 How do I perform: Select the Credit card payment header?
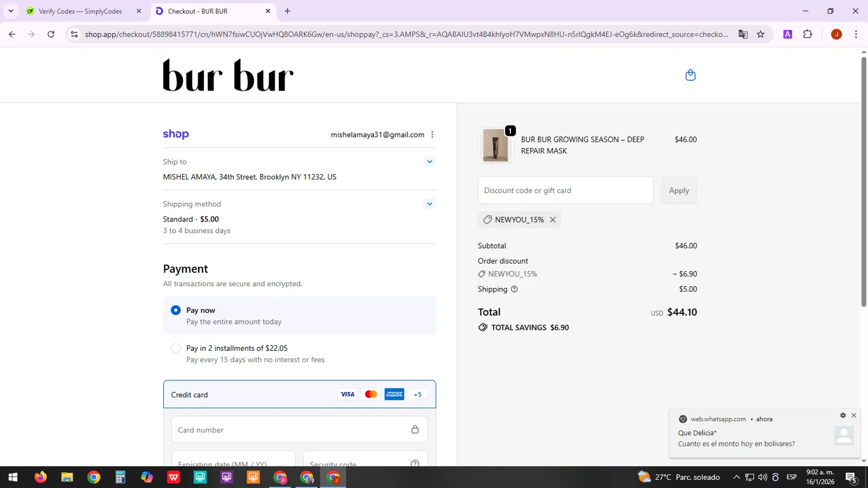tap(299, 394)
